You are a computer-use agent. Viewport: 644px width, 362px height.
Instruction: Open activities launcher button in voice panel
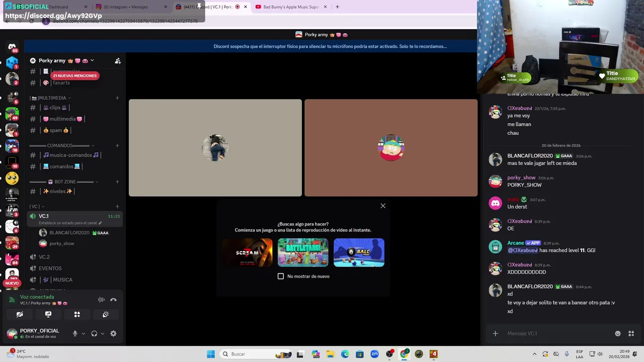pyautogui.click(x=77, y=314)
